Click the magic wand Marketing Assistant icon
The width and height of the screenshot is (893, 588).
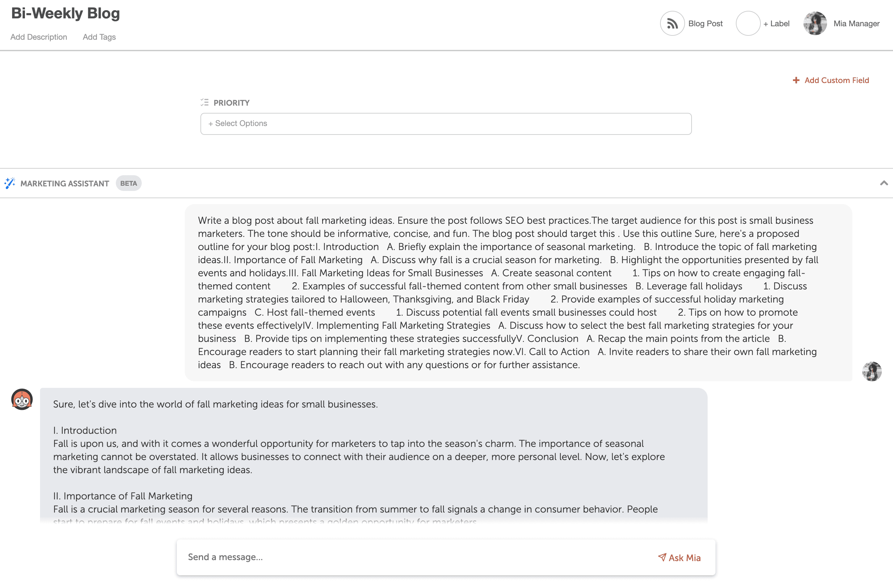[x=10, y=183]
